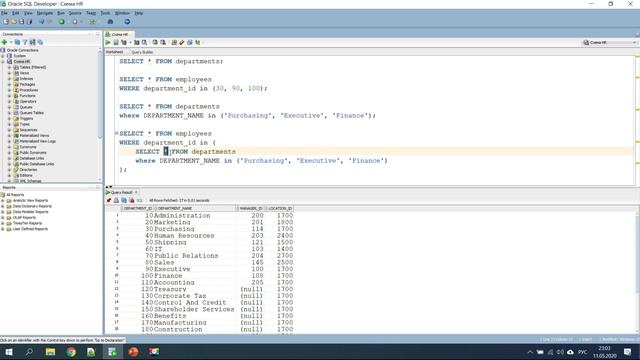This screenshot has height=360, width=640.
Task: Click the Save toolbar icon
Action: pos(21,22)
